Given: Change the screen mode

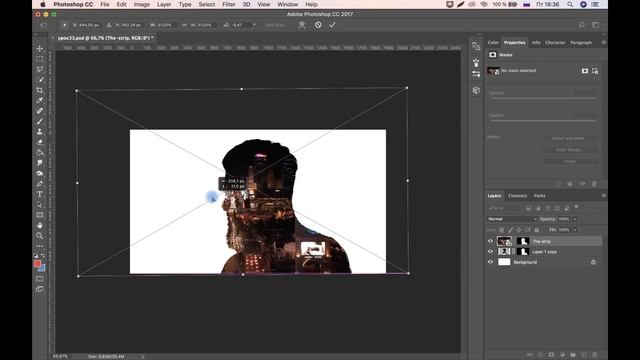Looking at the screenshot, I should click(x=40, y=289).
